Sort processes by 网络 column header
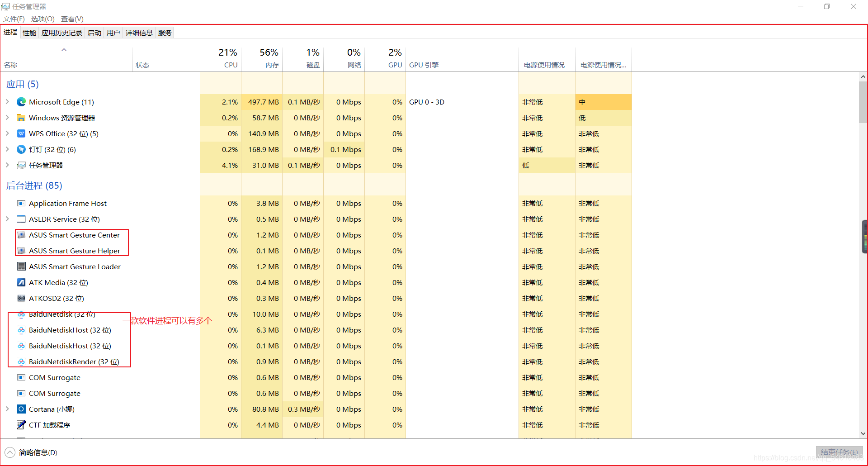This screenshot has height=466, width=868. pos(344,59)
